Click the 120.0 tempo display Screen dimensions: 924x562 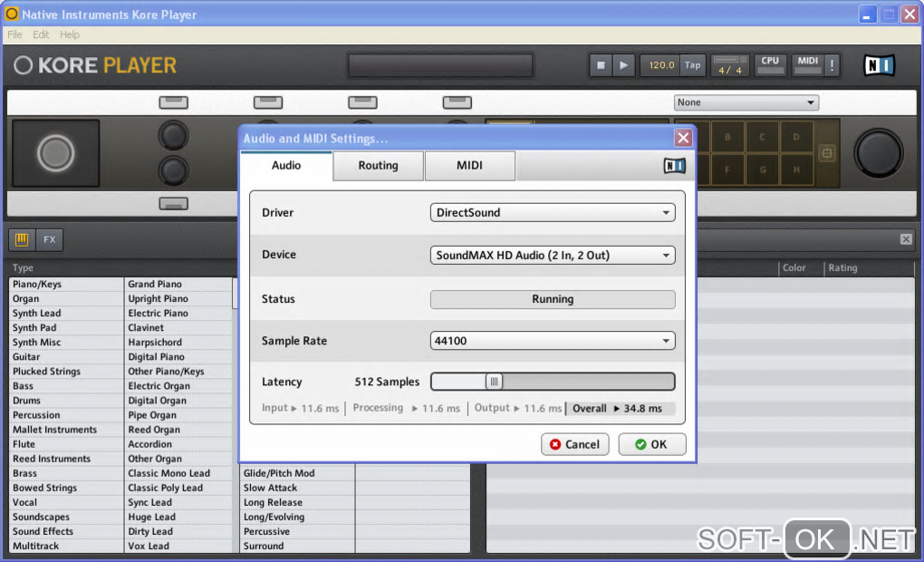point(661,65)
